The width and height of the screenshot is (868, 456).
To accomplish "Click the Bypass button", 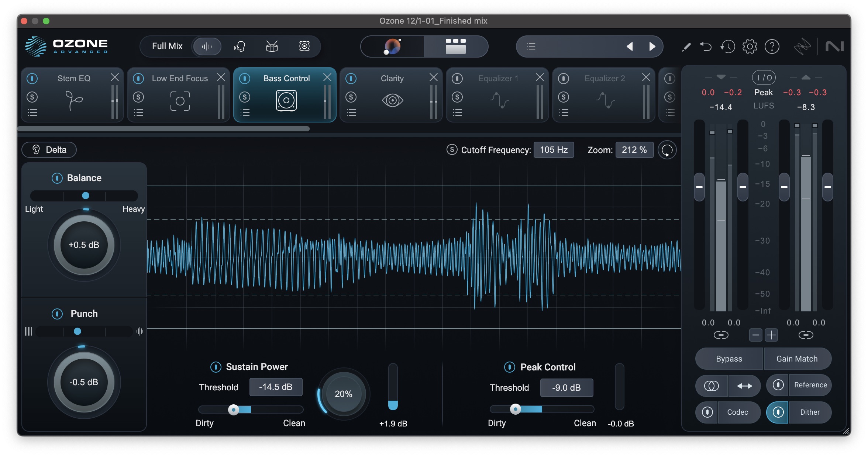I will pos(729,359).
